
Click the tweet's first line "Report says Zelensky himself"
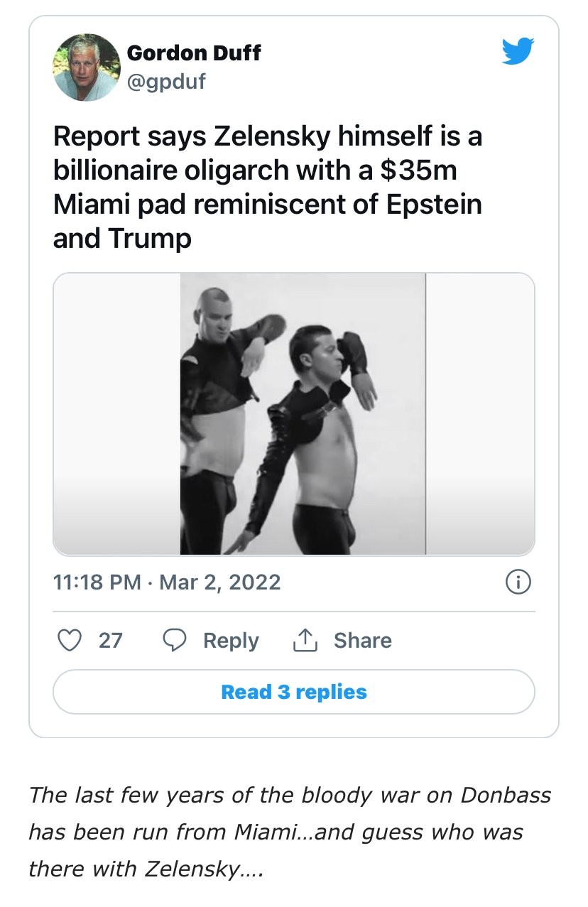tap(268, 136)
